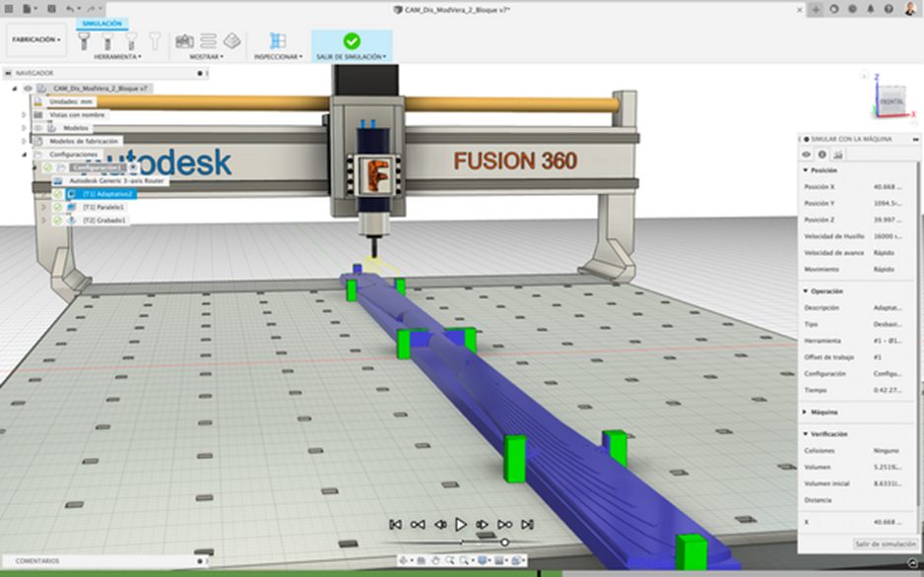The height and width of the screenshot is (577, 924).
Task: Click the Undo arrow
Action: coord(71,9)
